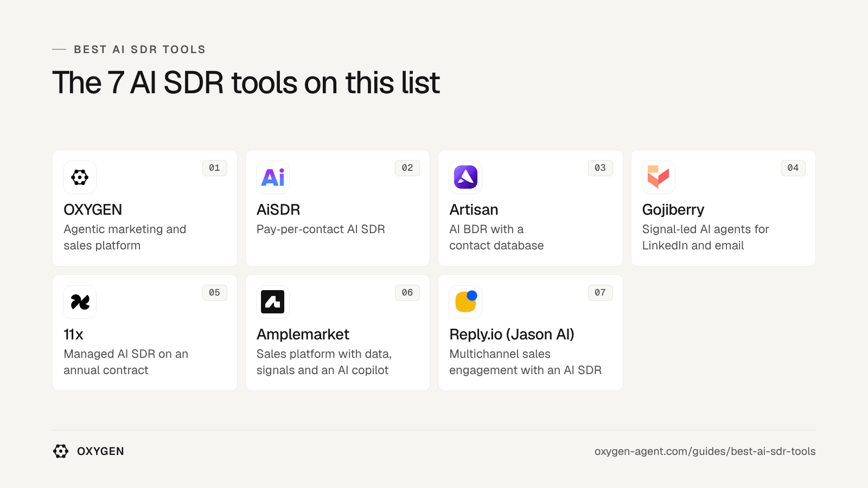Select the 03 number badge
Viewport: 868px width, 488px height.
pyautogui.click(x=600, y=168)
